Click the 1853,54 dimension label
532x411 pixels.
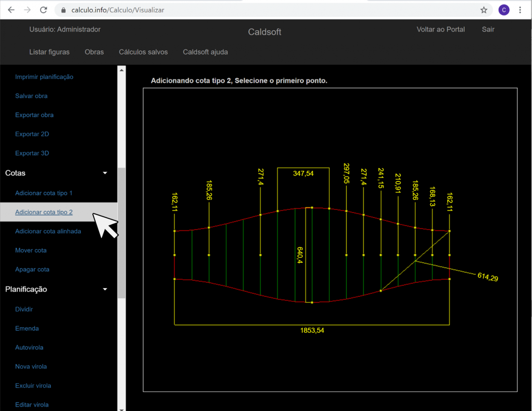click(312, 330)
